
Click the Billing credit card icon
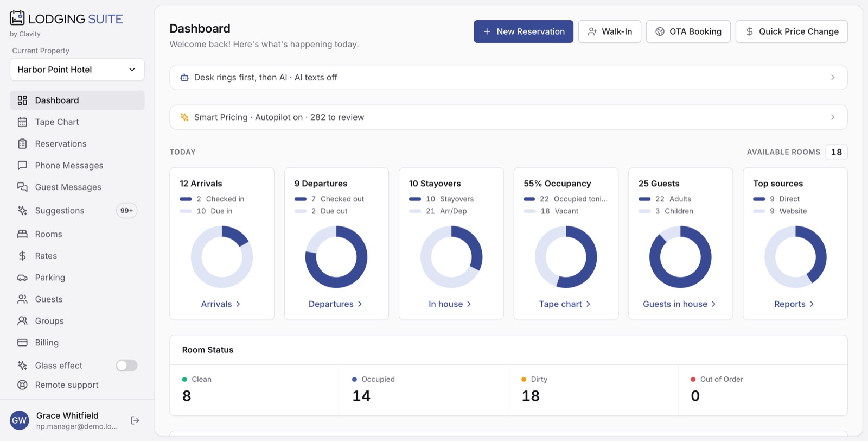[22, 343]
